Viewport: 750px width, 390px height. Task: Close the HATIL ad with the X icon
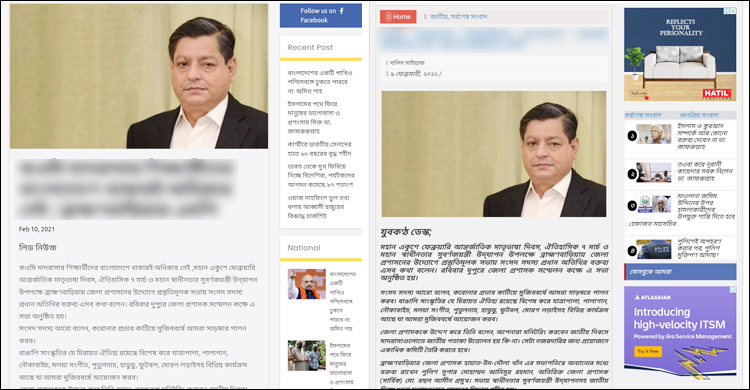click(x=733, y=11)
